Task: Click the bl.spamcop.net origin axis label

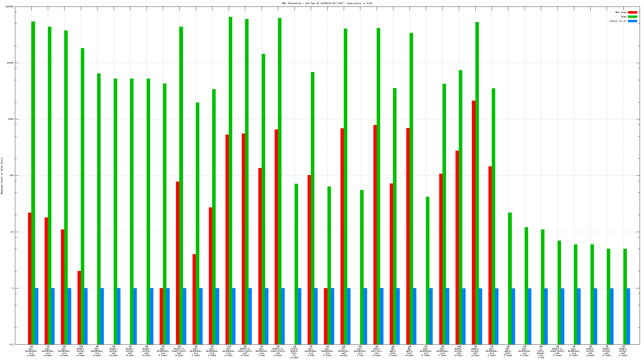Action: [x=344, y=351]
